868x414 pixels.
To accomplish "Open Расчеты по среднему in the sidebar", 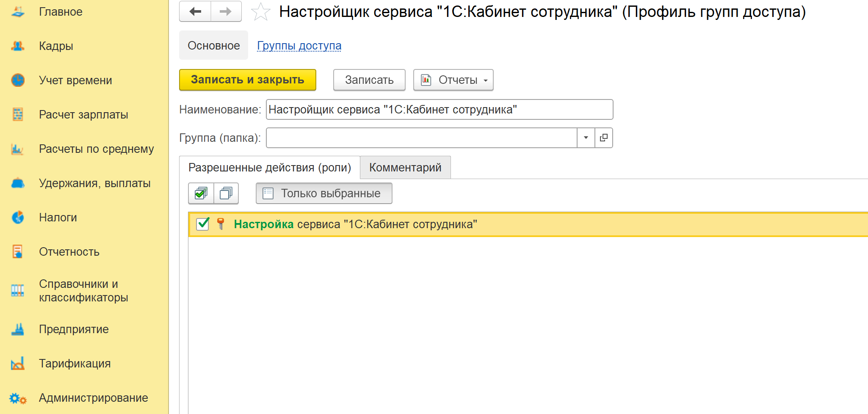I will [97, 149].
